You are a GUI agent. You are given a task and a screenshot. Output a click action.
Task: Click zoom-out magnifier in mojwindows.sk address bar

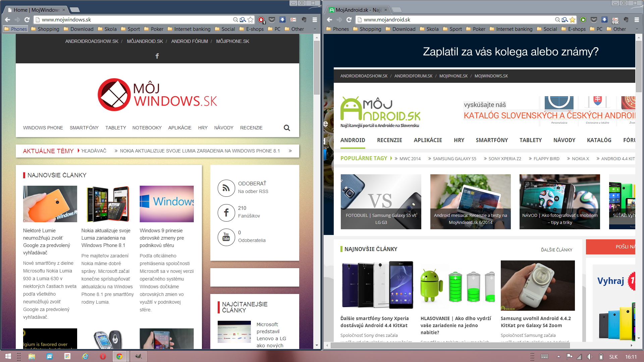235,20
